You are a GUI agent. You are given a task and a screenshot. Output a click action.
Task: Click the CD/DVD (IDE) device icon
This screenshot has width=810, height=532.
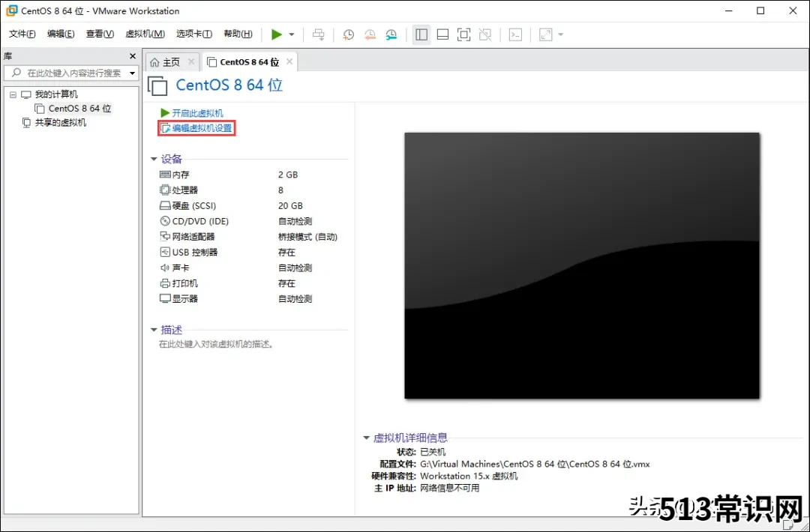click(165, 221)
